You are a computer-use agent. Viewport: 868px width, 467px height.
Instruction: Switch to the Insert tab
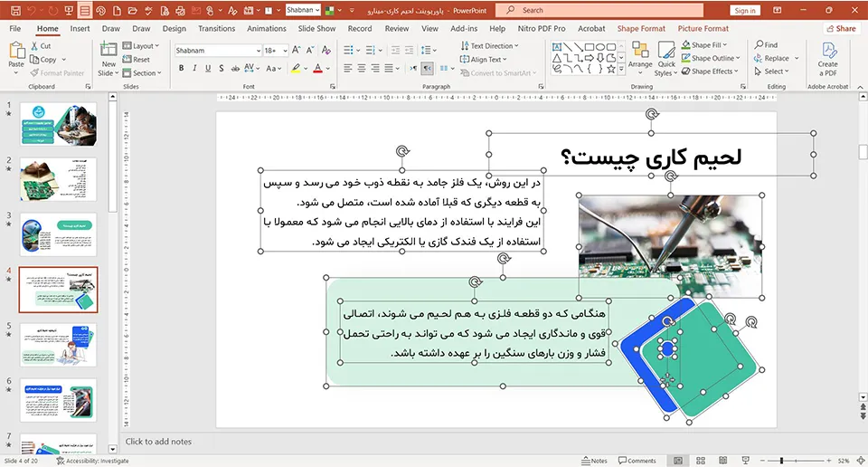click(80, 28)
